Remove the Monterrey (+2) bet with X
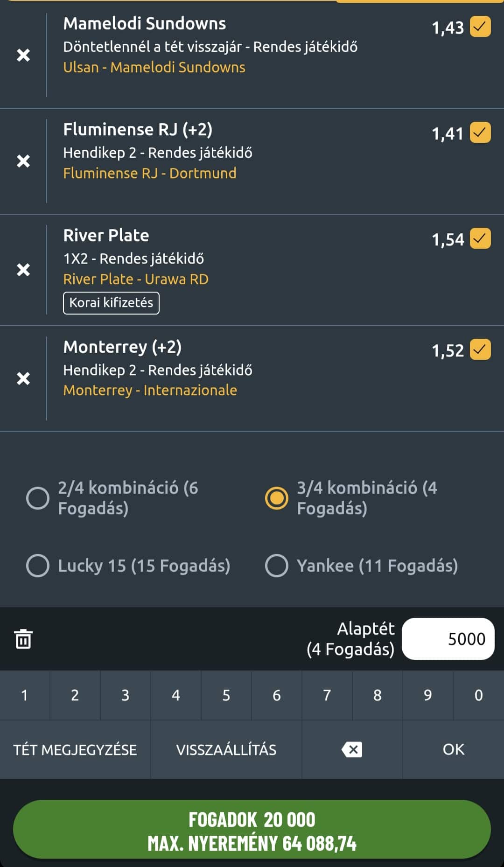 click(23, 378)
